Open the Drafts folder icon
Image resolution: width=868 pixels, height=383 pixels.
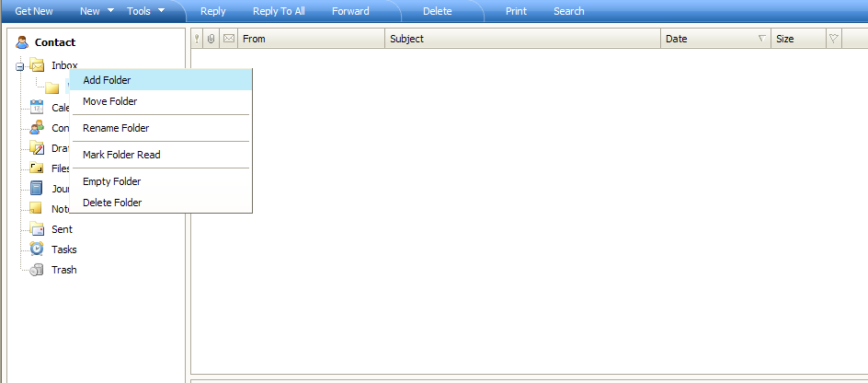click(x=37, y=148)
